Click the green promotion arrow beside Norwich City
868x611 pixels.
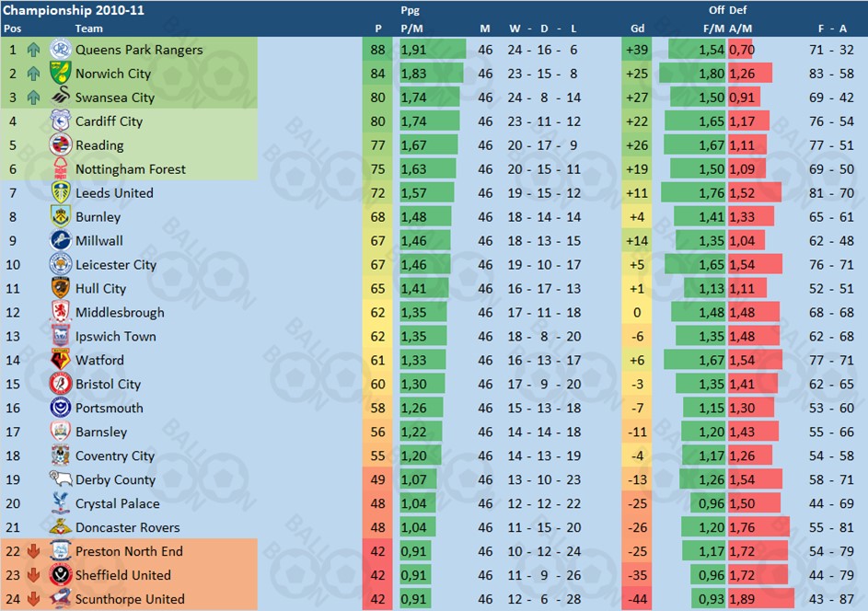point(34,74)
